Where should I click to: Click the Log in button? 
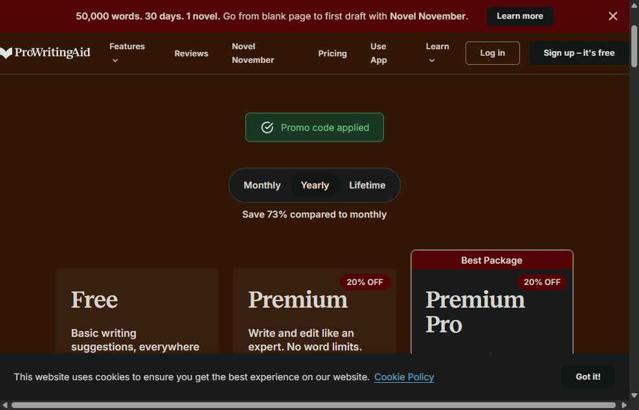[x=492, y=53]
